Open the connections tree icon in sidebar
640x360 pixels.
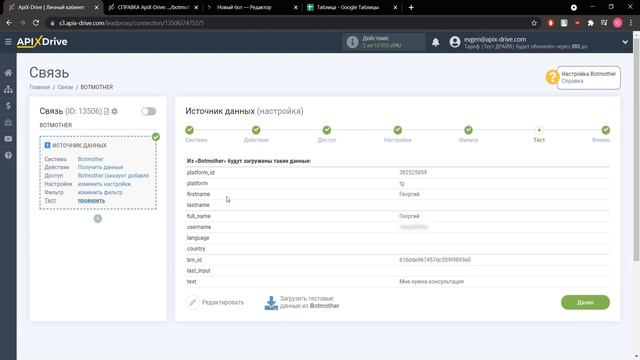pyautogui.click(x=8, y=89)
